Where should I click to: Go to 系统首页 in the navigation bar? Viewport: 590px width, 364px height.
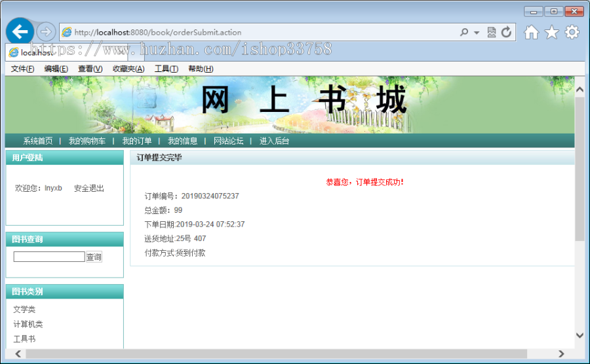(38, 141)
